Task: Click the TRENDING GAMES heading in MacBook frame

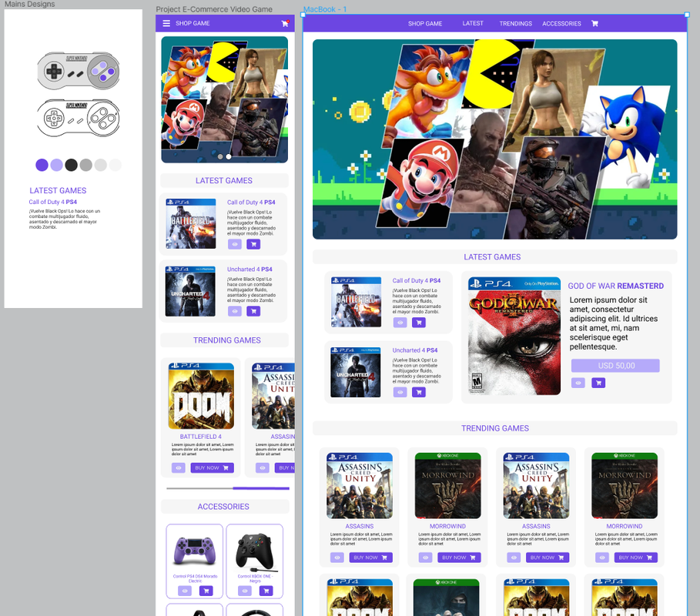Action: [x=494, y=429]
